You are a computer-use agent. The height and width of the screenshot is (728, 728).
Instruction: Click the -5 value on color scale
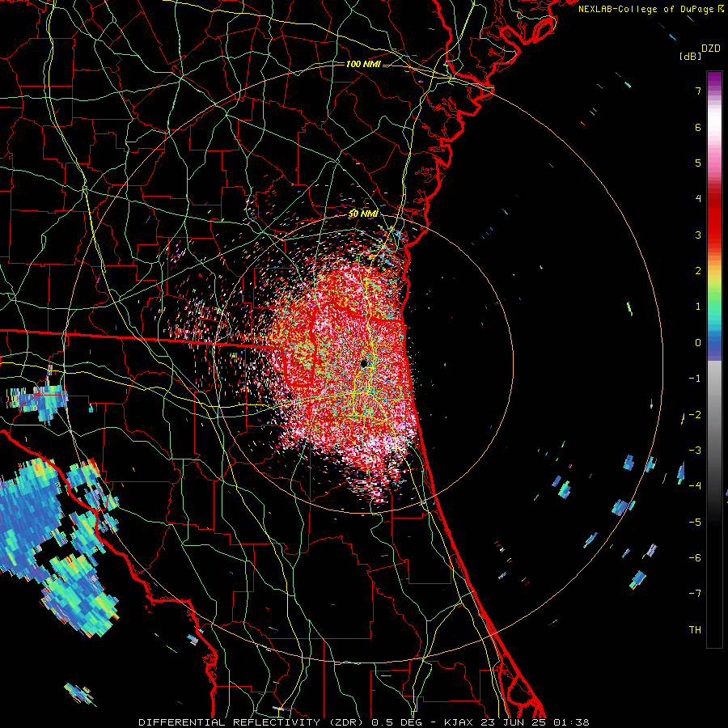click(695, 522)
